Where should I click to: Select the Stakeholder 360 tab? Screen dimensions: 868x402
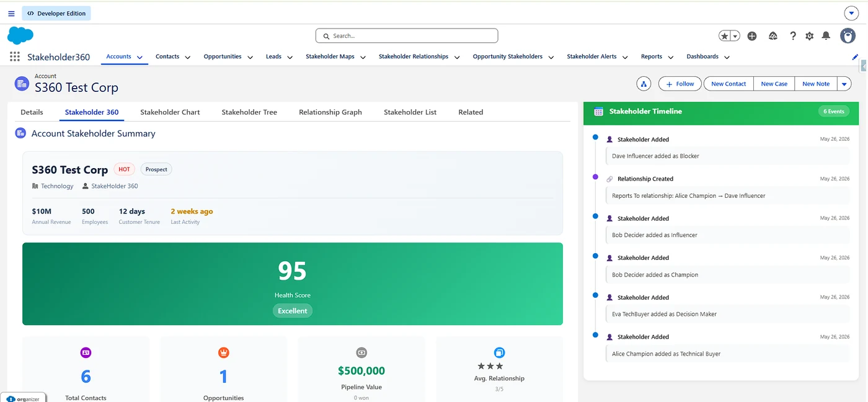point(92,112)
